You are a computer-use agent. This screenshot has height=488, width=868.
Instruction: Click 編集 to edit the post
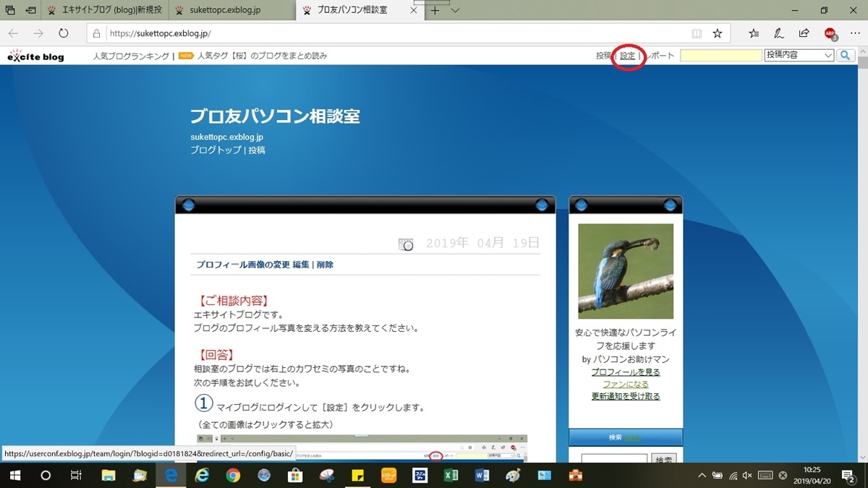(x=301, y=265)
